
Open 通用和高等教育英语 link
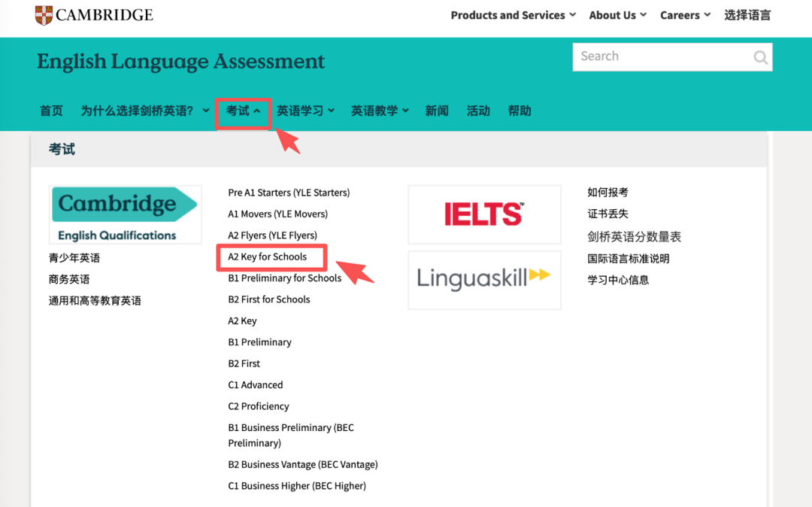(95, 301)
